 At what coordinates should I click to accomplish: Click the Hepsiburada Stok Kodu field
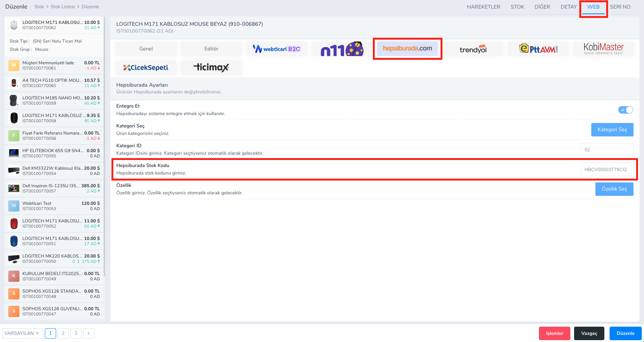(607, 169)
